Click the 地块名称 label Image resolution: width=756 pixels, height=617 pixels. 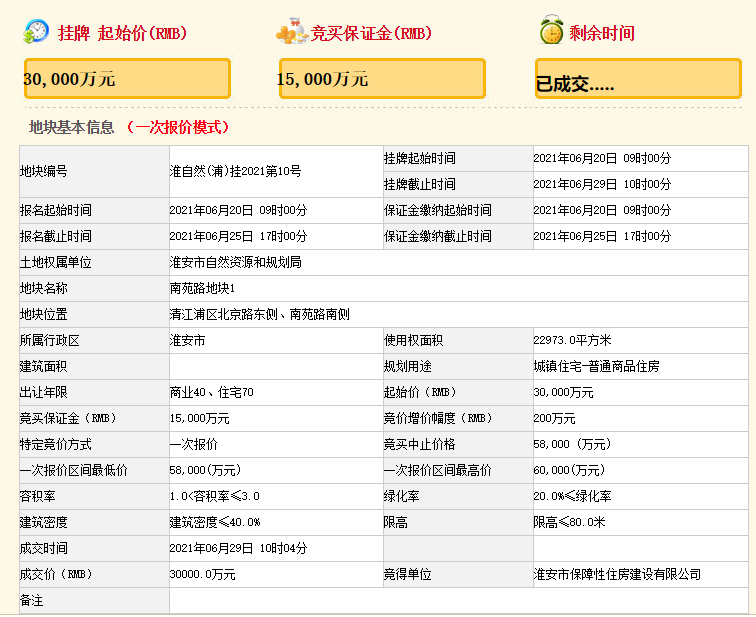tap(43, 288)
